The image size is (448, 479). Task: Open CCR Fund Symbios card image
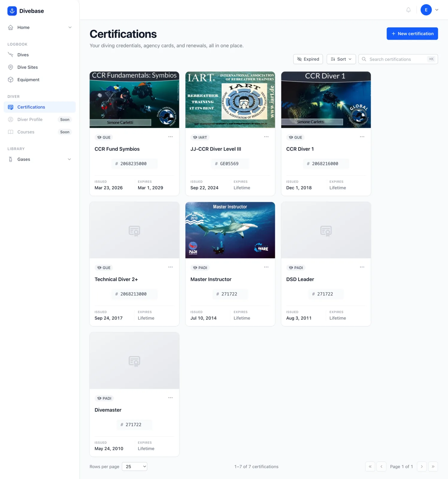(134, 100)
